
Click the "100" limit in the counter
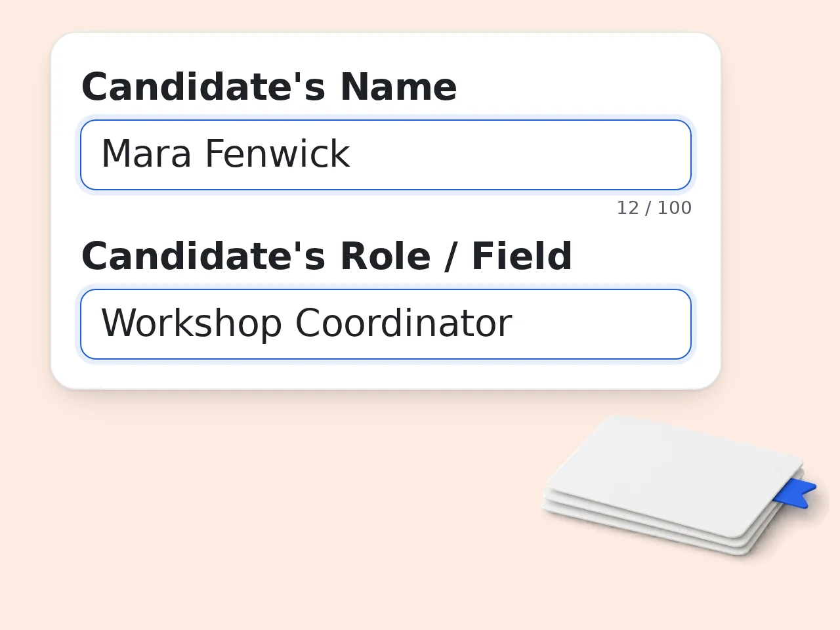(675, 208)
